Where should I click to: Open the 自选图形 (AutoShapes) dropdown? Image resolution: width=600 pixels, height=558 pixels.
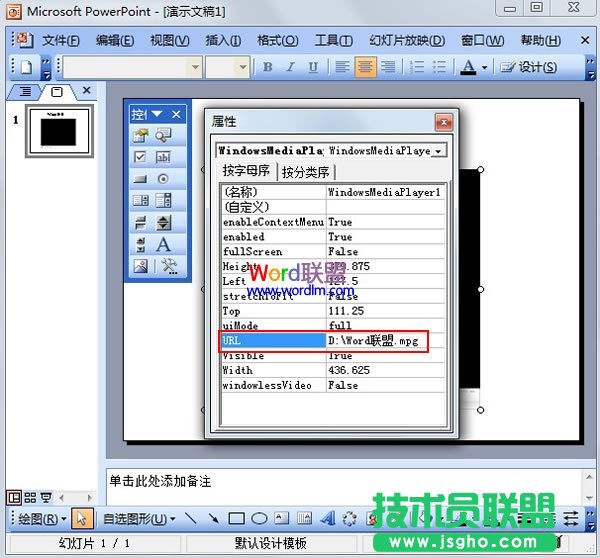click(x=139, y=519)
